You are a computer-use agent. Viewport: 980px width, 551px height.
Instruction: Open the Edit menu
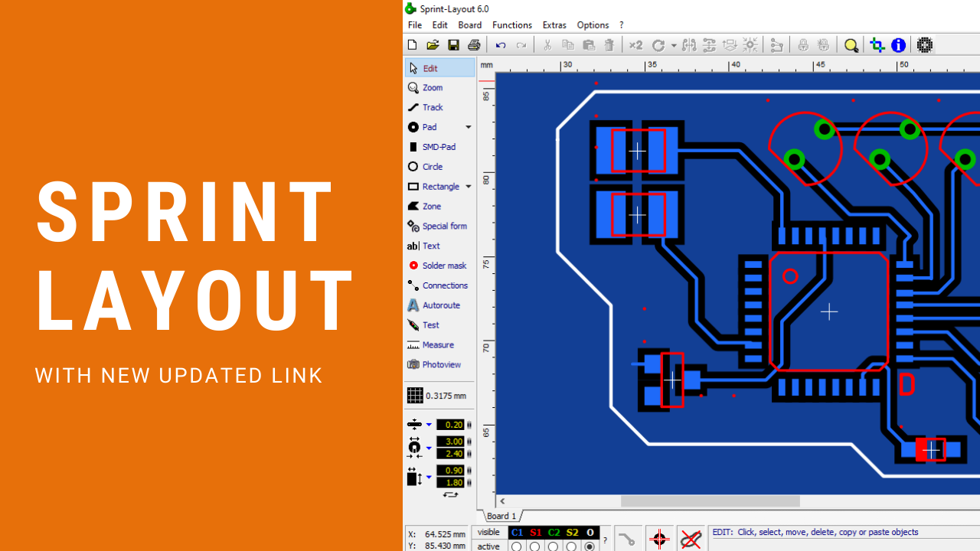(439, 25)
